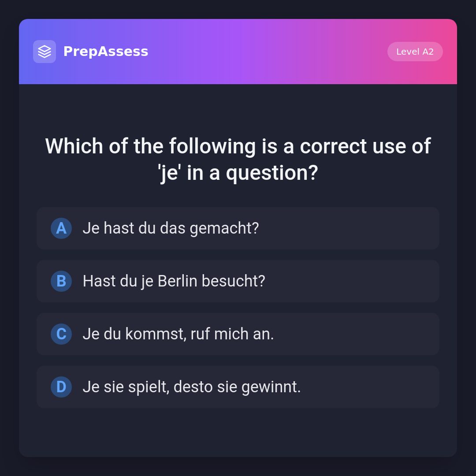Screen dimensions: 476x476
Task: Click the PrepAssess stacked layers logo icon
Action: click(45, 52)
